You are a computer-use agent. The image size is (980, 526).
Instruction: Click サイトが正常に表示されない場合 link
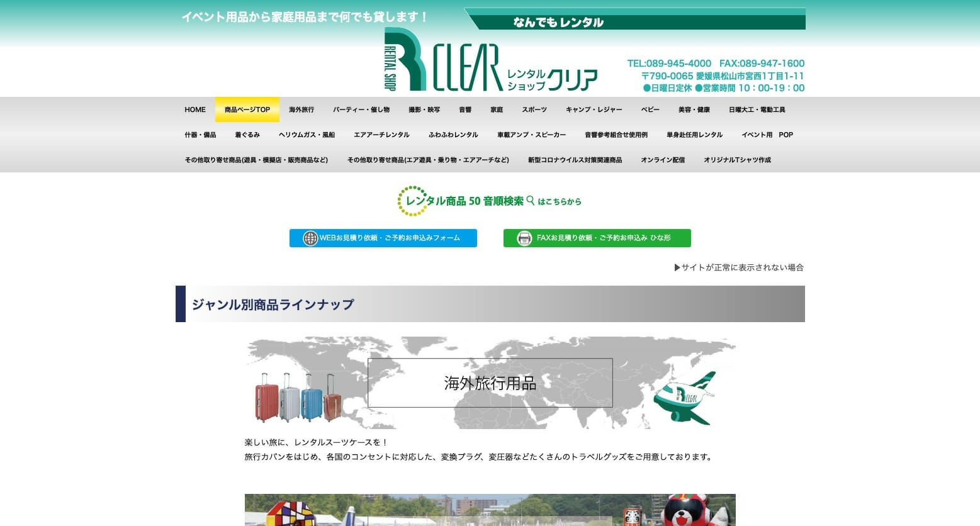point(739,267)
